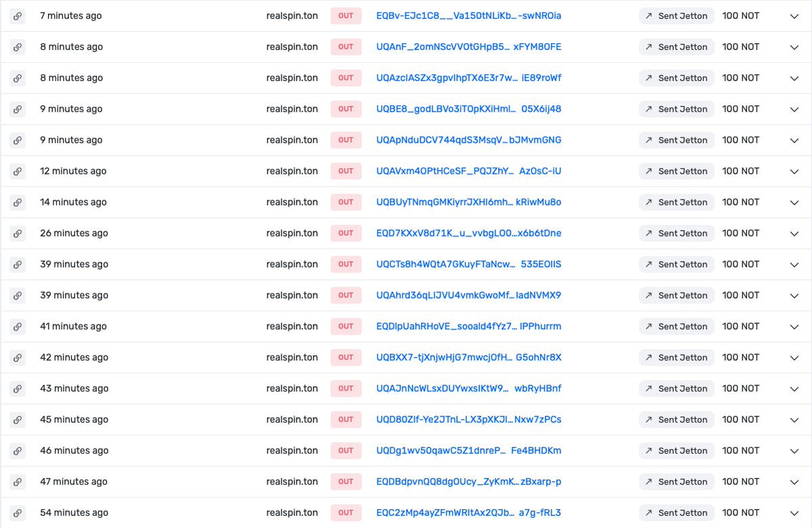812x528 pixels.
Task: Expand the 26 minutes ago transaction details
Action: click(x=794, y=233)
